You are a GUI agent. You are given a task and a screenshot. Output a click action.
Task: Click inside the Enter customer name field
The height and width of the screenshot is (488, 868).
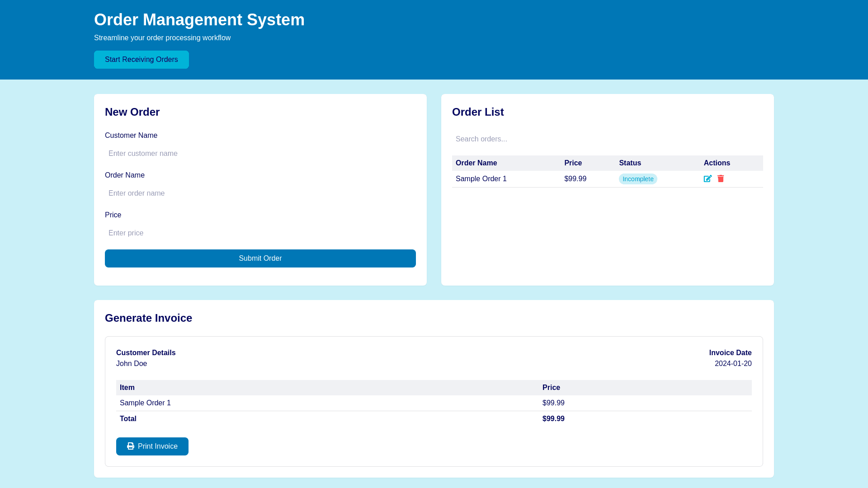(260, 153)
